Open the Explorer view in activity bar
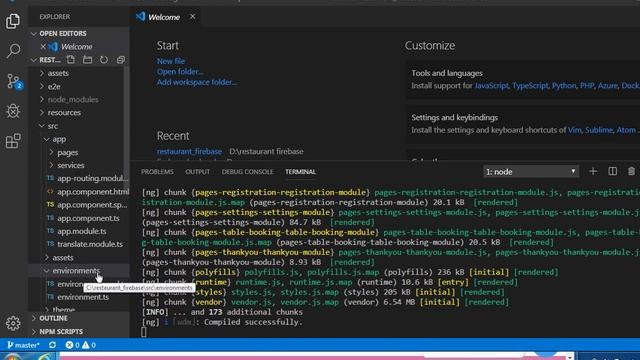640x360 pixels. coord(13,21)
